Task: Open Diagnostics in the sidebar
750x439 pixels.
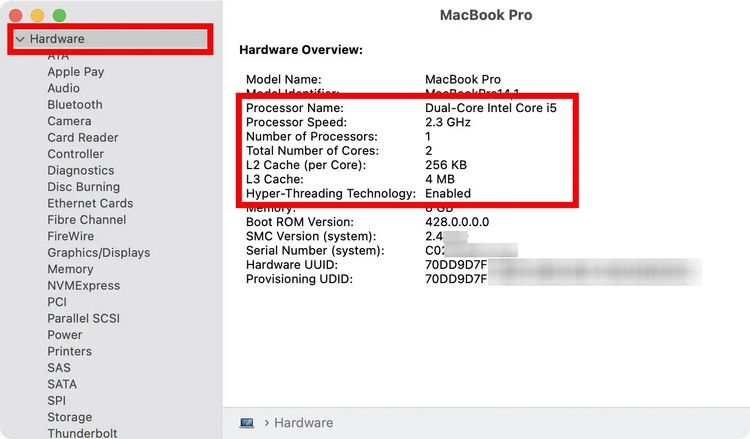Action: click(x=81, y=170)
